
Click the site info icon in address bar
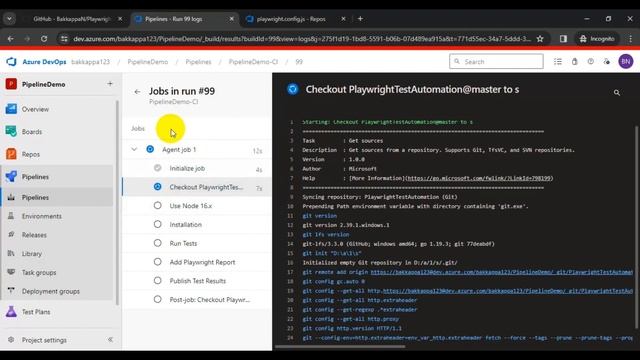[x=64, y=39]
